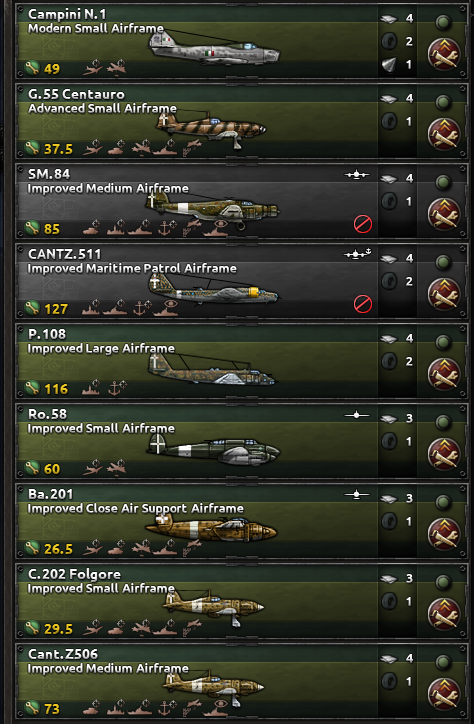Click the rubber resource icon on Ro.58
Viewport: 474px width, 724px height.
[389, 441]
